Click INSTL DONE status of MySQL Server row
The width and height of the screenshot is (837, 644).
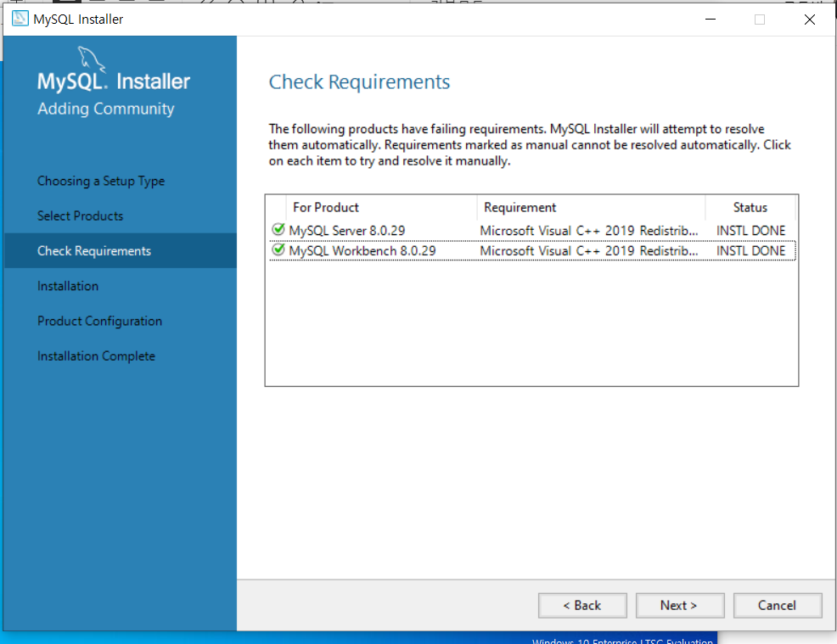tap(750, 231)
